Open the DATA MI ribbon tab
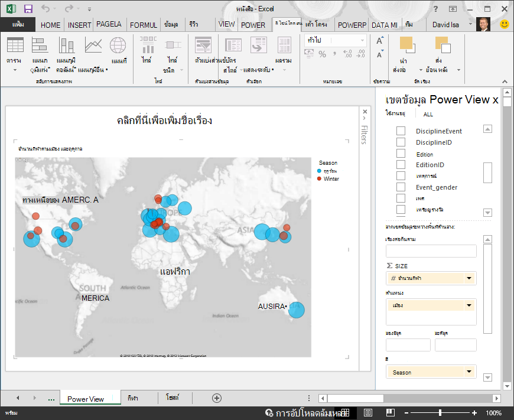Screen dimensions: 514x420 pos(385,25)
